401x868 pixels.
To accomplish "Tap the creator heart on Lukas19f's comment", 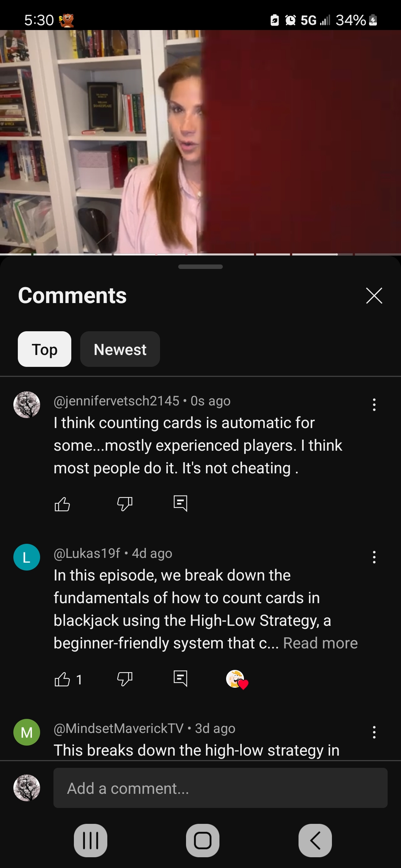I will tap(237, 680).
